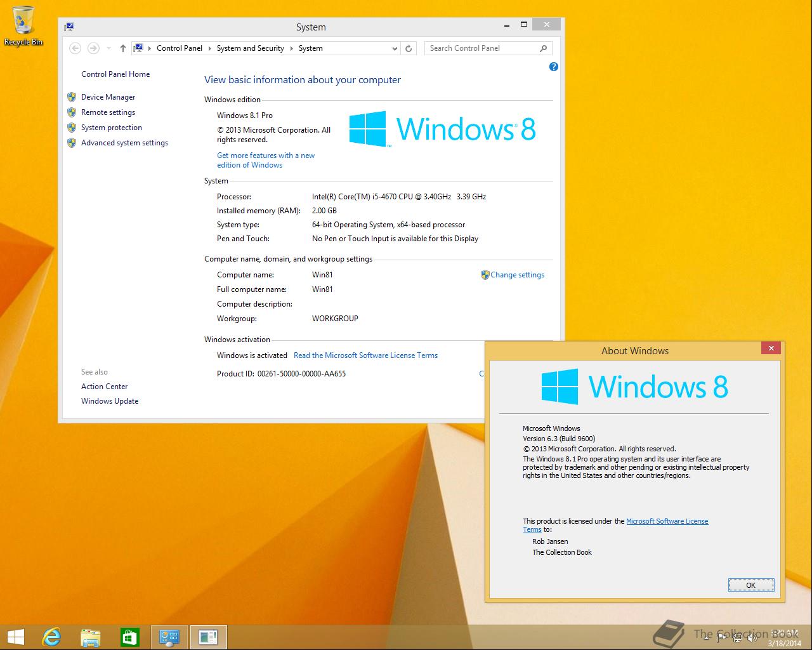Click Change settings for computer name
Image resolution: width=812 pixels, height=650 pixels.
pyautogui.click(x=518, y=275)
